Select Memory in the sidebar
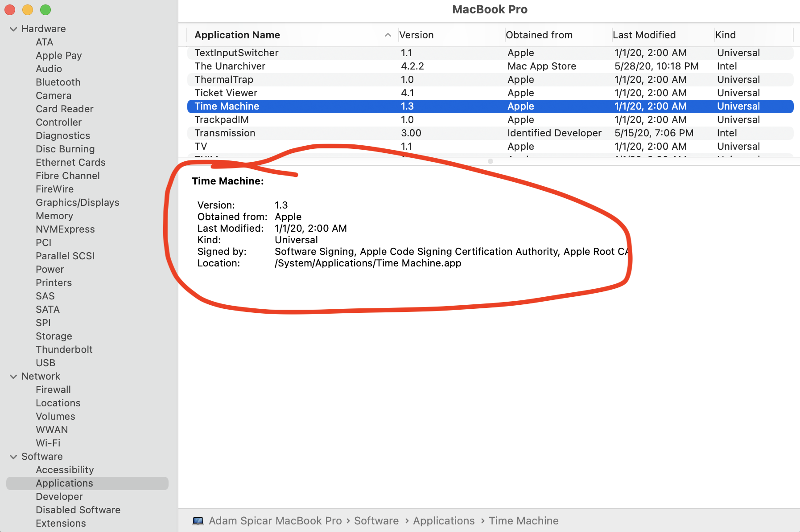This screenshot has width=800, height=532. coord(54,216)
